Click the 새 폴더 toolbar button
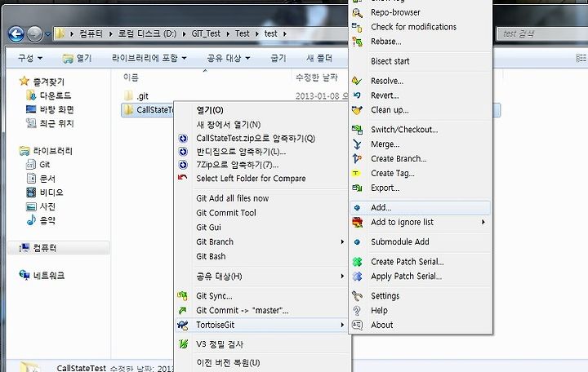Viewport: 588px width, 372px height. [319, 58]
